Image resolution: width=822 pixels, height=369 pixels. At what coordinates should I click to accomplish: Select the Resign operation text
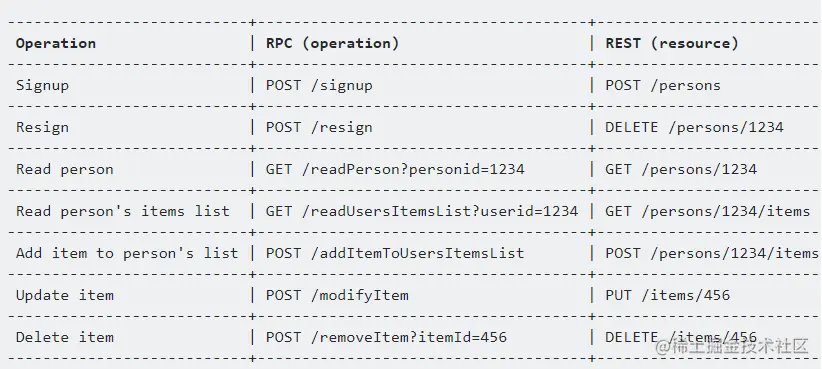[42, 127]
